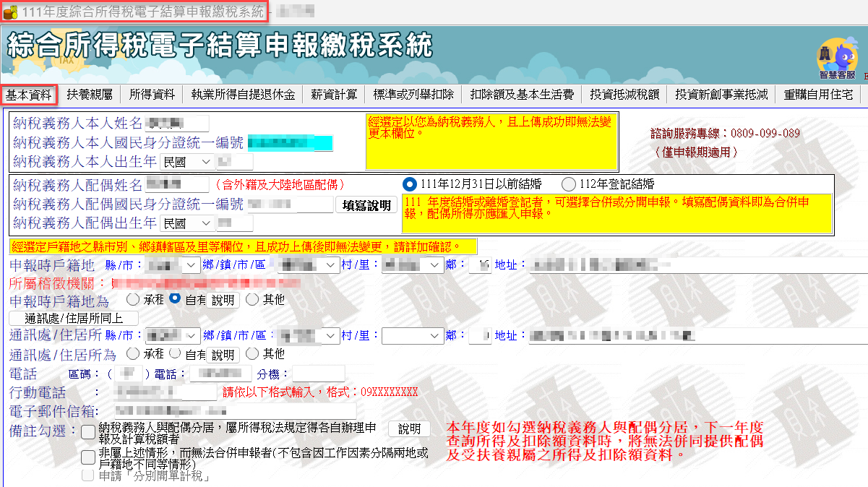
Task: Click the 分機 extension field
Action: pyautogui.click(x=319, y=374)
